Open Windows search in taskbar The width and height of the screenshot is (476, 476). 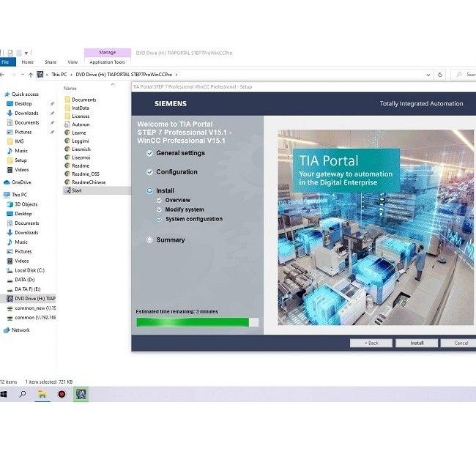(x=23, y=394)
